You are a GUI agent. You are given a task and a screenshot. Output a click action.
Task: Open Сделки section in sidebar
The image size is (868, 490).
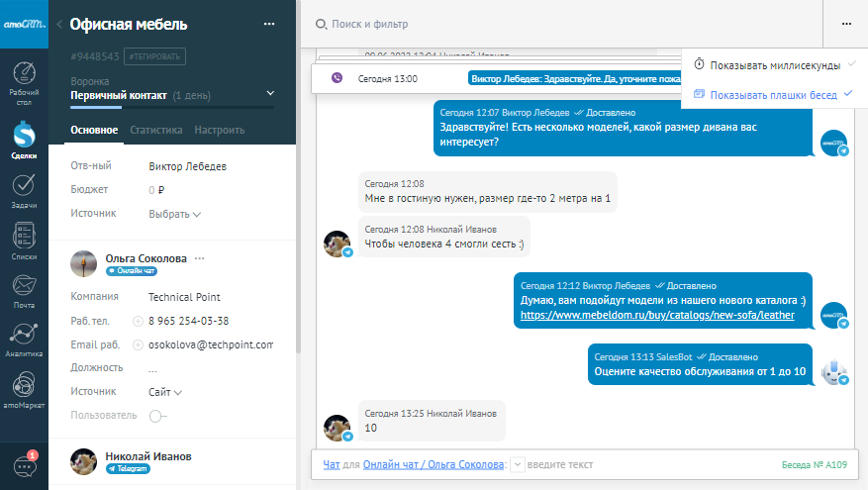pyautogui.click(x=24, y=137)
